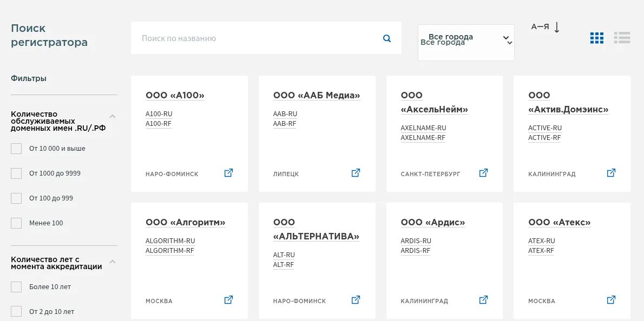Toggle the А—Я sort arrow
644x321 pixels.
557,27
